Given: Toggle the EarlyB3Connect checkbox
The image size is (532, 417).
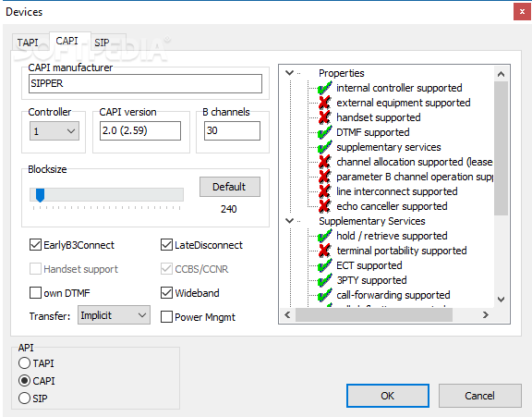Looking at the screenshot, I should (x=35, y=245).
